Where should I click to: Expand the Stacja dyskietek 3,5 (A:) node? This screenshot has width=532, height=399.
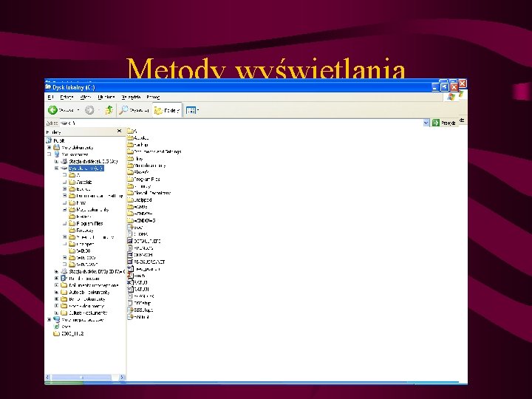click(57, 161)
